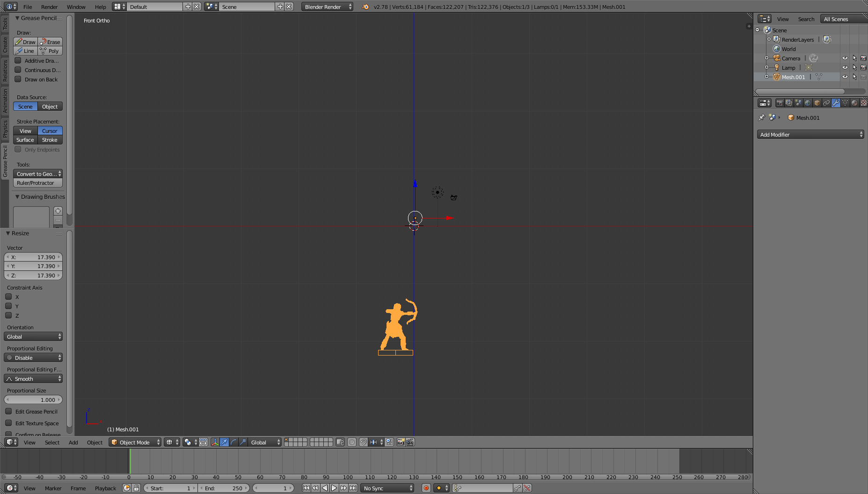Open the Add Modifier dropdown
Screen dimensions: 868x494
click(810, 134)
